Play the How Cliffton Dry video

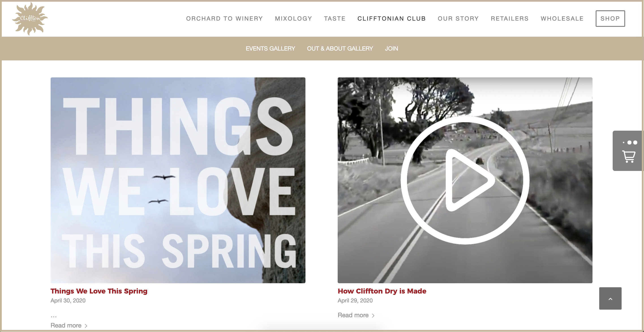(465, 180)
